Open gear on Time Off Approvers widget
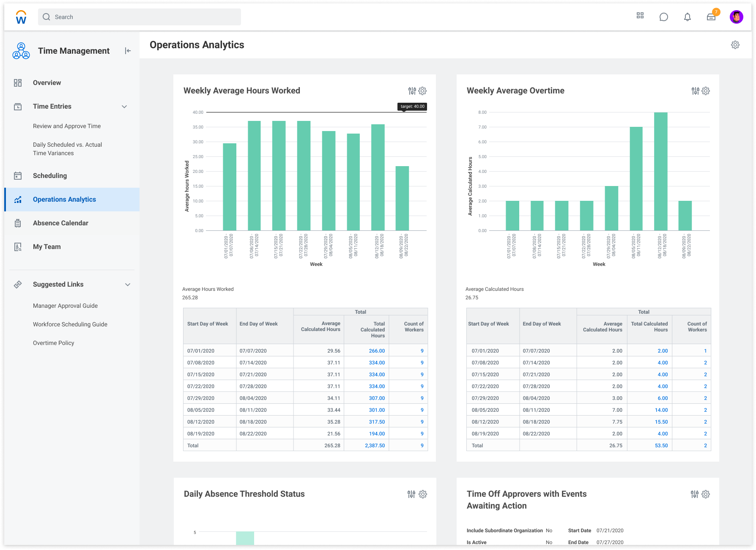This screenshot has height=550, width=756. point(705,494)
